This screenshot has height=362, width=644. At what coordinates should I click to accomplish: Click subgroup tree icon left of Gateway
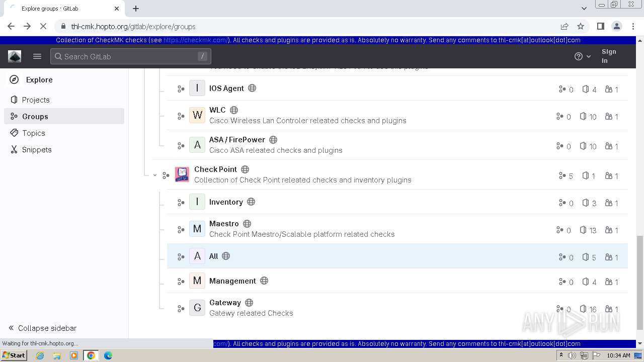181,309
